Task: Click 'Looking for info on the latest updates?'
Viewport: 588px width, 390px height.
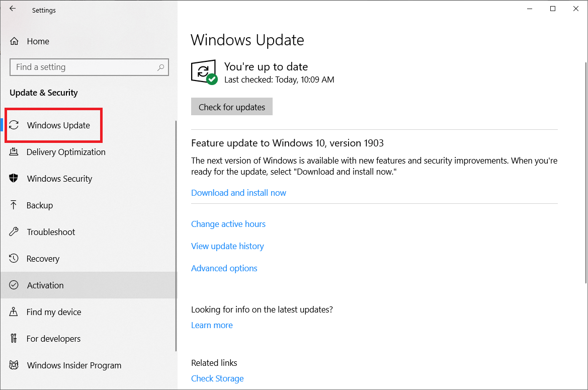Action: 262,309
